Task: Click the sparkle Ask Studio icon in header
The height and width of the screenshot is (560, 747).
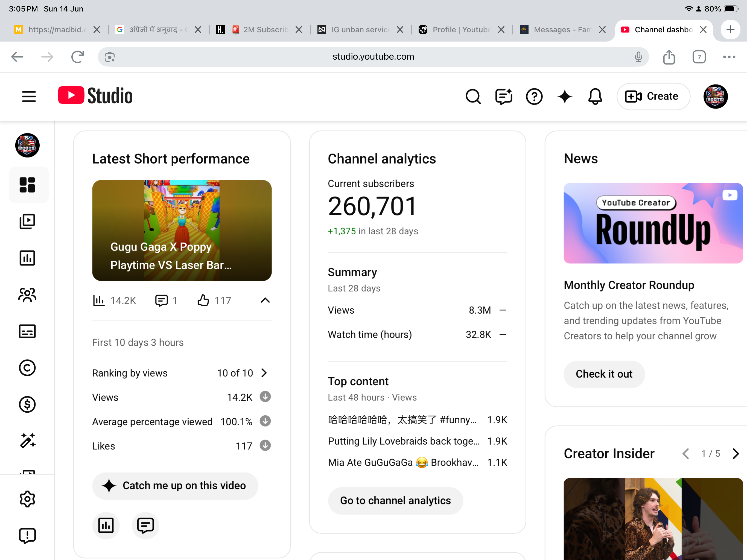Action: [x=565, y=97]
